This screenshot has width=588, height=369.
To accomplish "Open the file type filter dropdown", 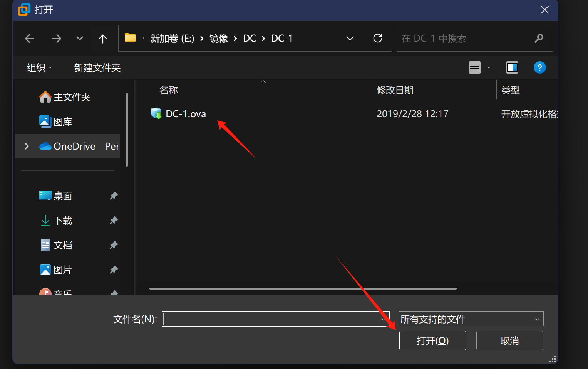I will coord(471,319).
